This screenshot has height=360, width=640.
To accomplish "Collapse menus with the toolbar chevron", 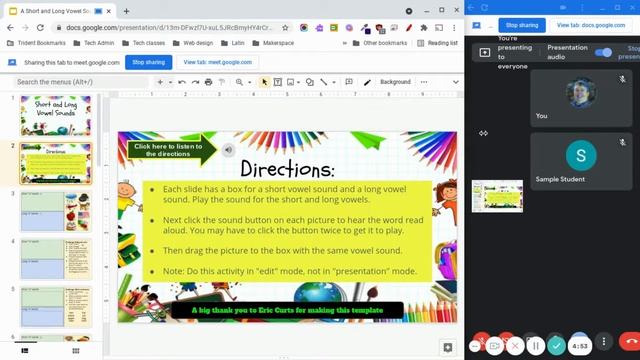I will pos(456,82).
